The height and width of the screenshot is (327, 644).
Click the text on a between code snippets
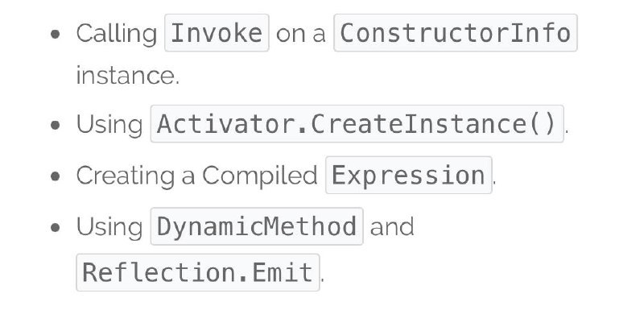pyautogui.click(x=300, y=34)
